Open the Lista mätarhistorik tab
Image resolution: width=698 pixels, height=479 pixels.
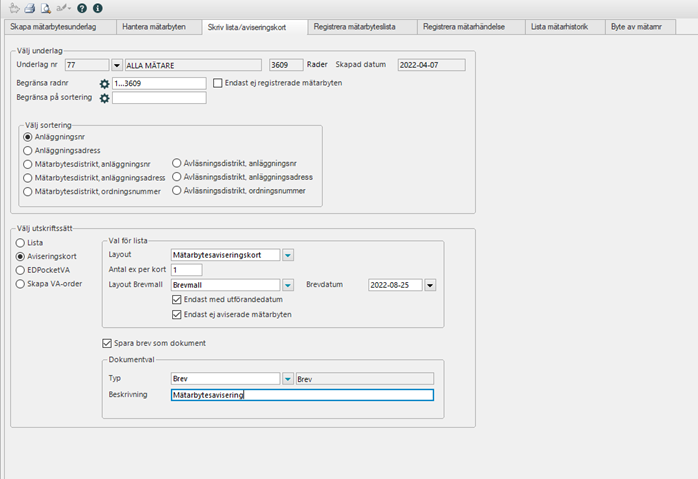[562, 27]
